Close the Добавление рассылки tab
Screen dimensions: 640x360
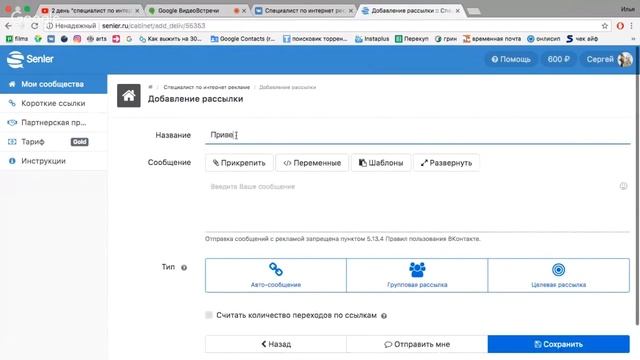pyautogui.click(x=458, y=11)
